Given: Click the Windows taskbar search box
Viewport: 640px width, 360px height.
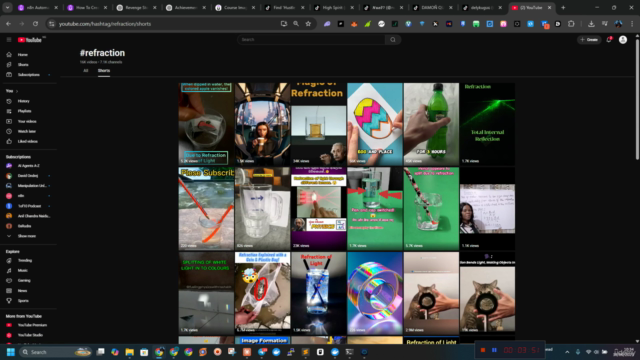Looking at the screenshot, I should coord(56,352).
